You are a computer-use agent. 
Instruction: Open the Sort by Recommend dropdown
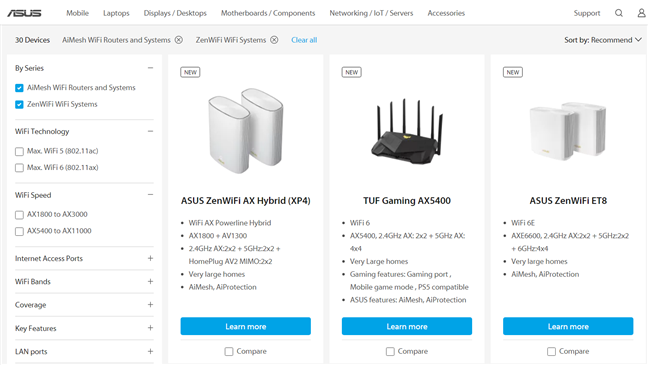tap(603, 40)
